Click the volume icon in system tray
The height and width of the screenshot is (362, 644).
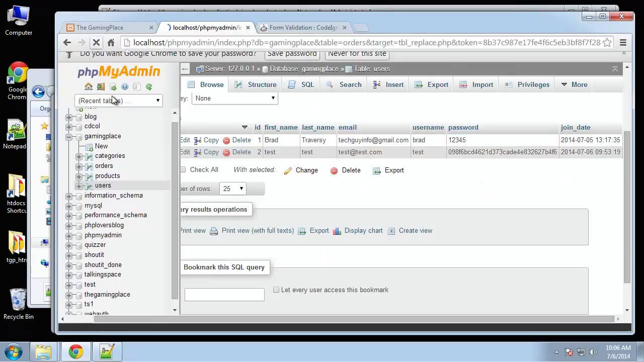(593, 352)
